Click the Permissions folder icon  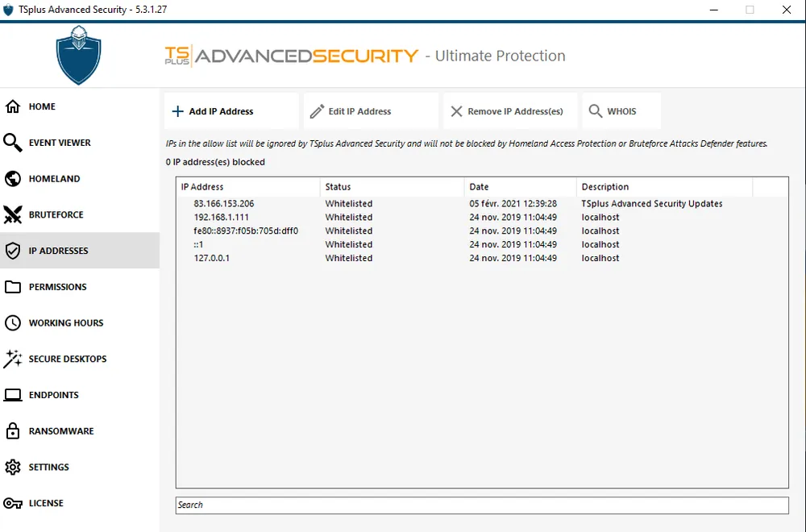13,287
